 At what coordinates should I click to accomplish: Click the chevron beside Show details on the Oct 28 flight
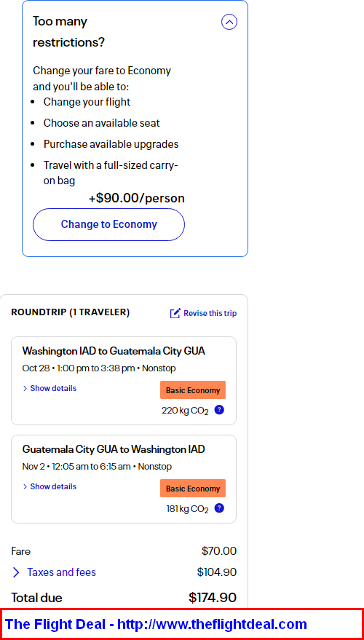pos(25,388)
